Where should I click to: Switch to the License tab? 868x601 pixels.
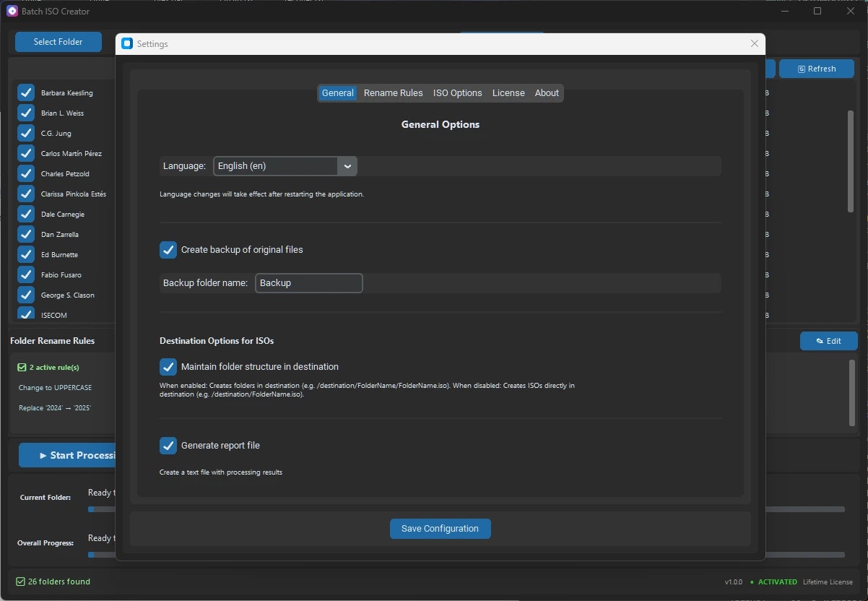(x=508, y=93)
